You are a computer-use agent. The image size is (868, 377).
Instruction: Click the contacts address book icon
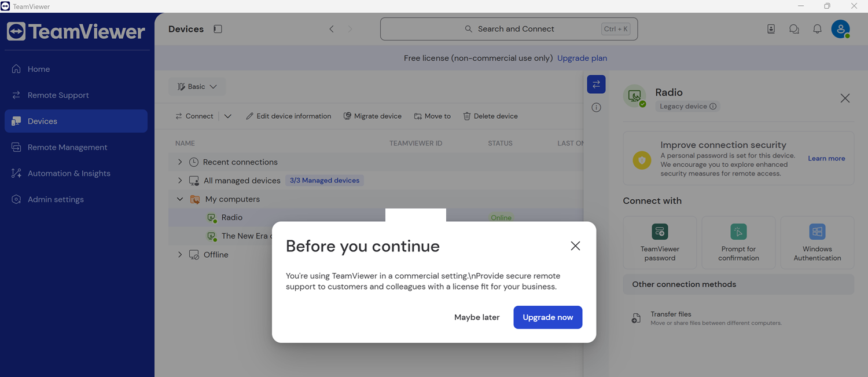pos(771,29)
